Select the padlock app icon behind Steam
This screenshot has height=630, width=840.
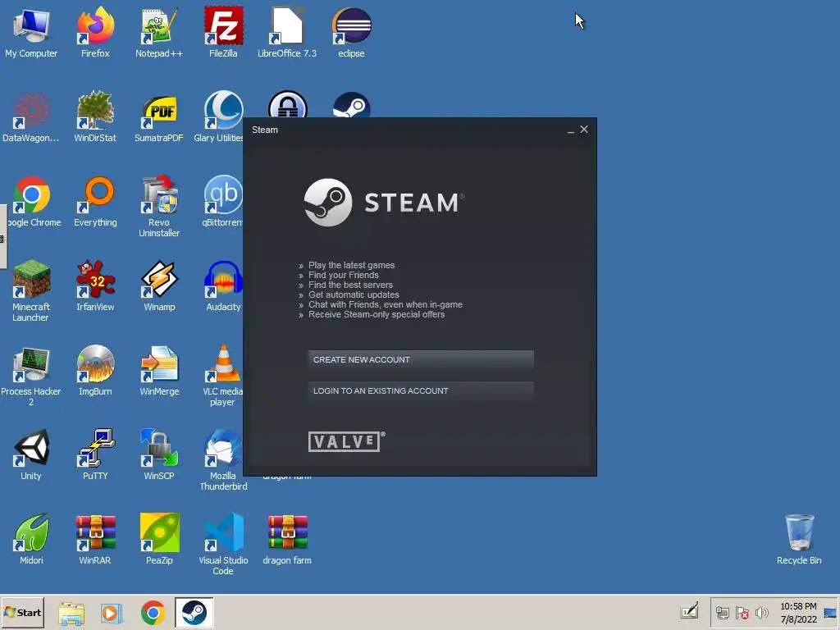(288, 104)
